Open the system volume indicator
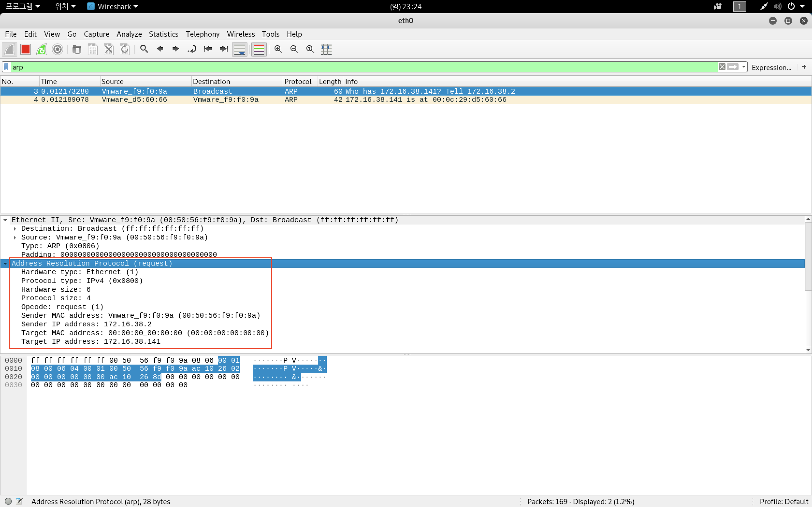The width and height of the screenshot is (812, 507). coord(777,6)
